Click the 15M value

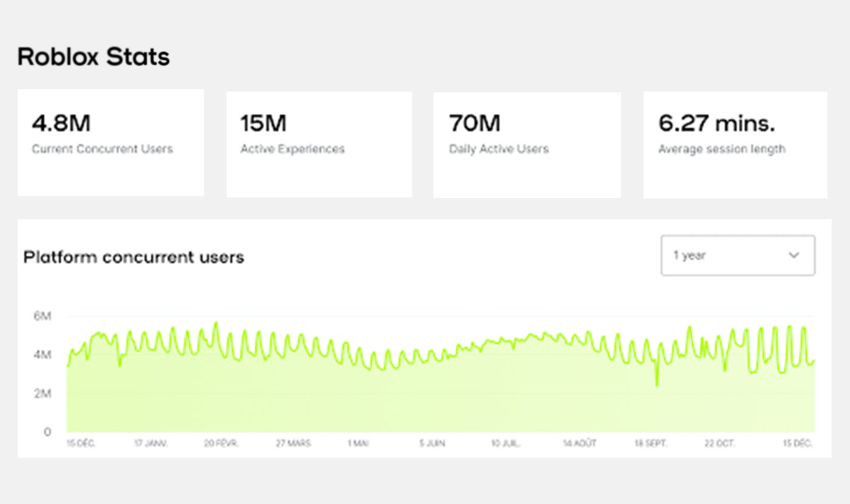[x=263, y=123]
